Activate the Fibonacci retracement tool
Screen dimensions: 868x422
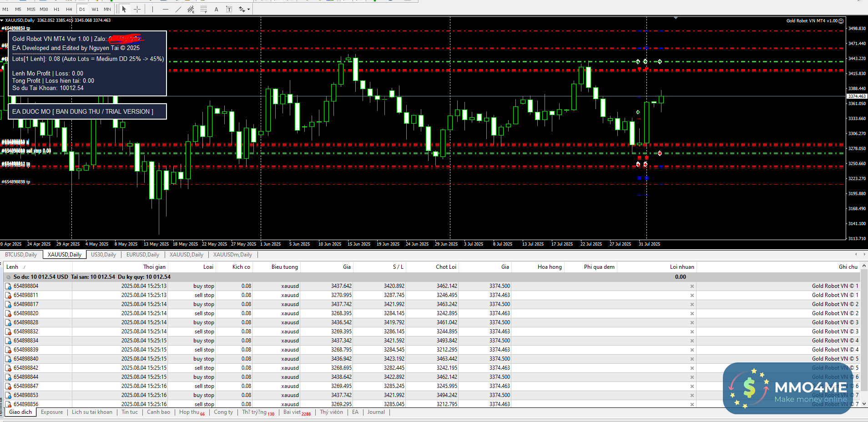(203, 9)
